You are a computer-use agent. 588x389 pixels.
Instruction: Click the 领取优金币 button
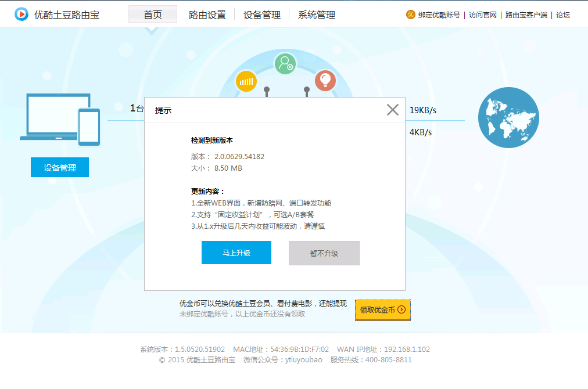[383, 310]
